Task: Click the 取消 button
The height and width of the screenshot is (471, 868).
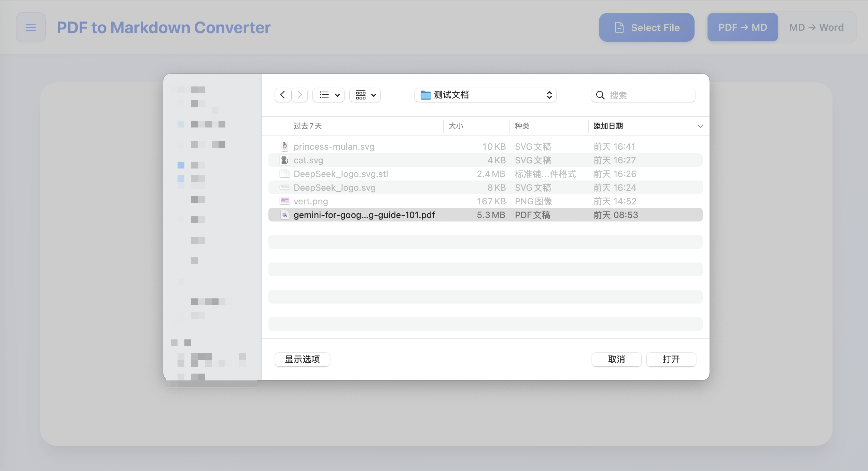Action: click(616, 359)
